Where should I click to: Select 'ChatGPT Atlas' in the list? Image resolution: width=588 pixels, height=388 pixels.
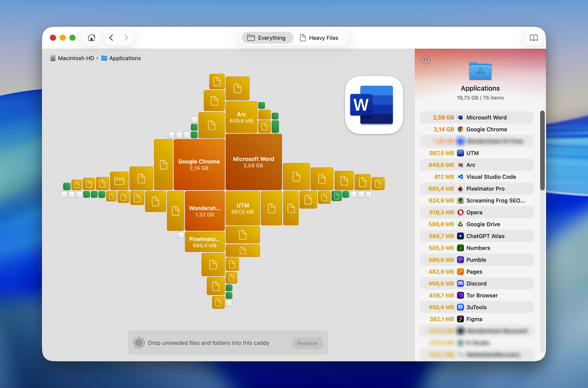[477, 236]
